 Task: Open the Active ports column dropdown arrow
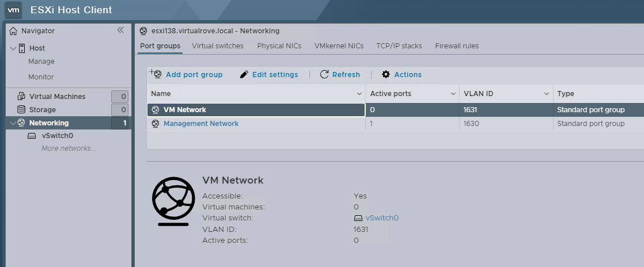coord(453,94)
